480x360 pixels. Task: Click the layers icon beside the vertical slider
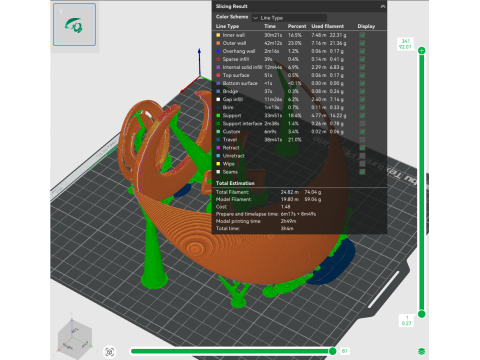pyautogui.click(x=421, y=351)
